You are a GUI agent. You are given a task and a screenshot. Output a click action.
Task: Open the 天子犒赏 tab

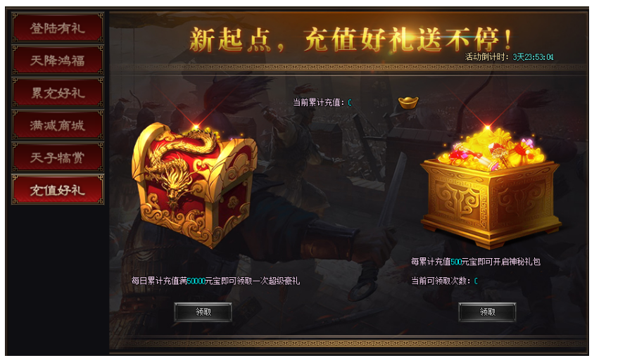coord(58,158)
